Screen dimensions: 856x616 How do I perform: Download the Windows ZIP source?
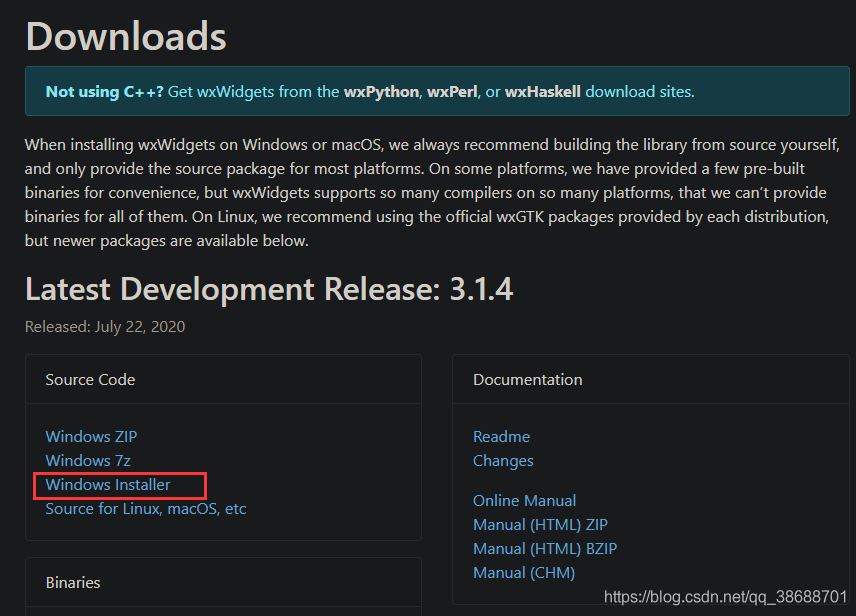point(91,436)
